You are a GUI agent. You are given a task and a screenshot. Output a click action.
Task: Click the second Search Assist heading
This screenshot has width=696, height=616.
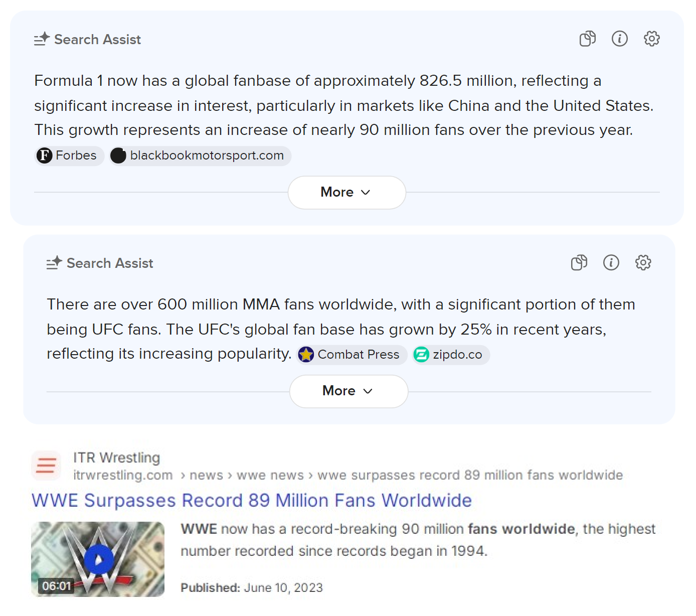coord(110,263)
